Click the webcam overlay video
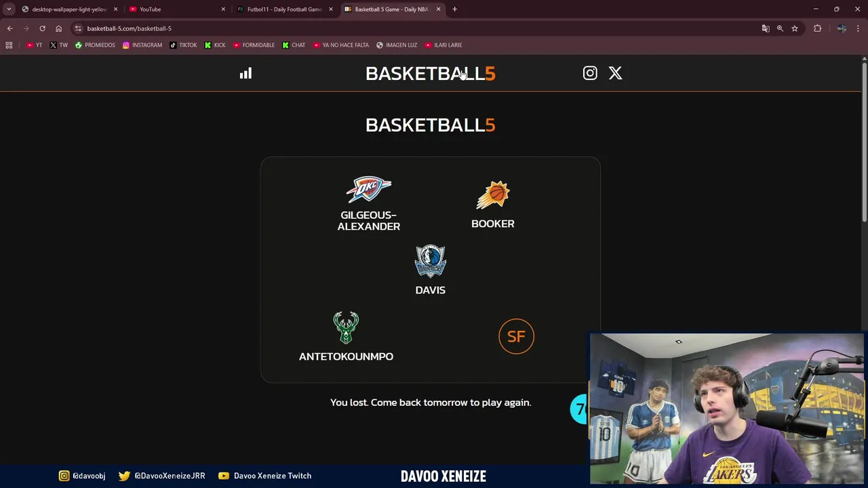 727,408
